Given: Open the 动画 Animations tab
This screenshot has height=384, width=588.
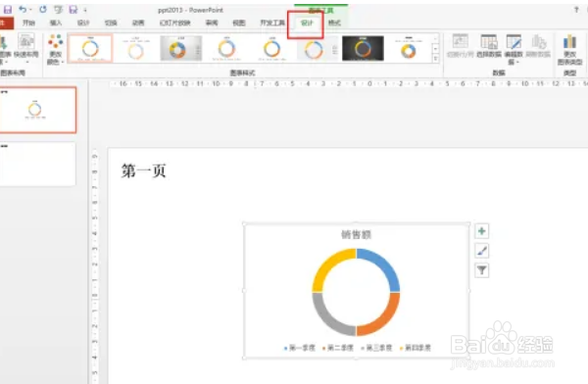Looking at the screenshot, I should (138, 23).
